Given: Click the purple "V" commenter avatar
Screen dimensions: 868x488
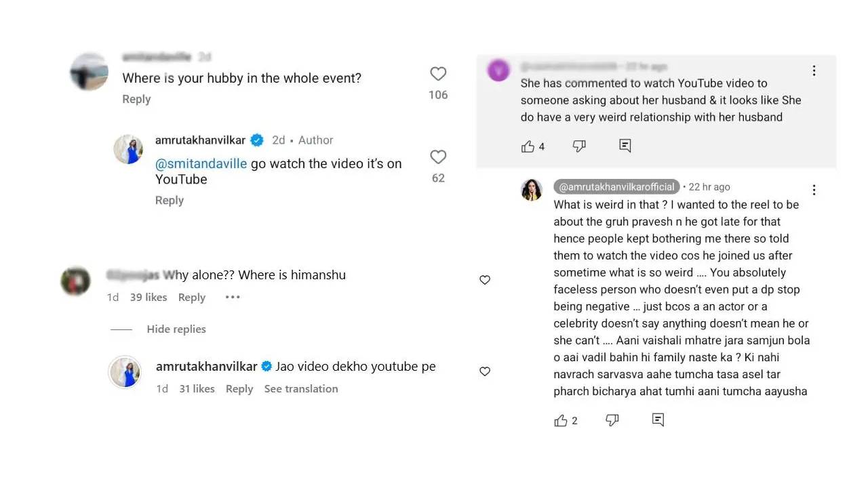Looking at the screenshot, I should pos(498,70).
